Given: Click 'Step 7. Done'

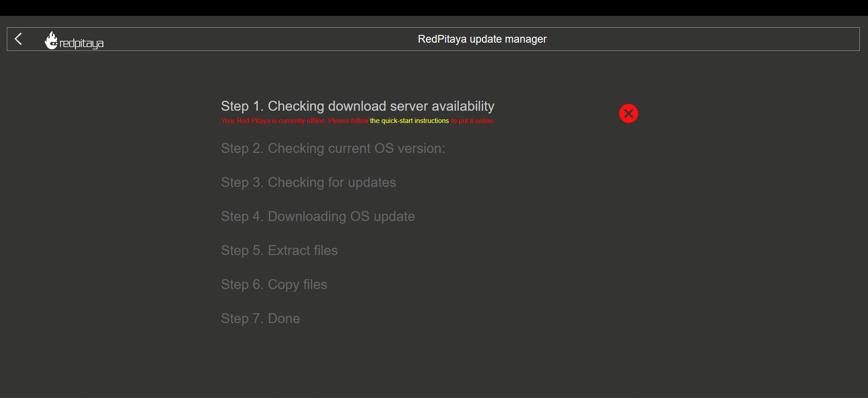Looking at the screenshot, I should (x=261, y=319).
